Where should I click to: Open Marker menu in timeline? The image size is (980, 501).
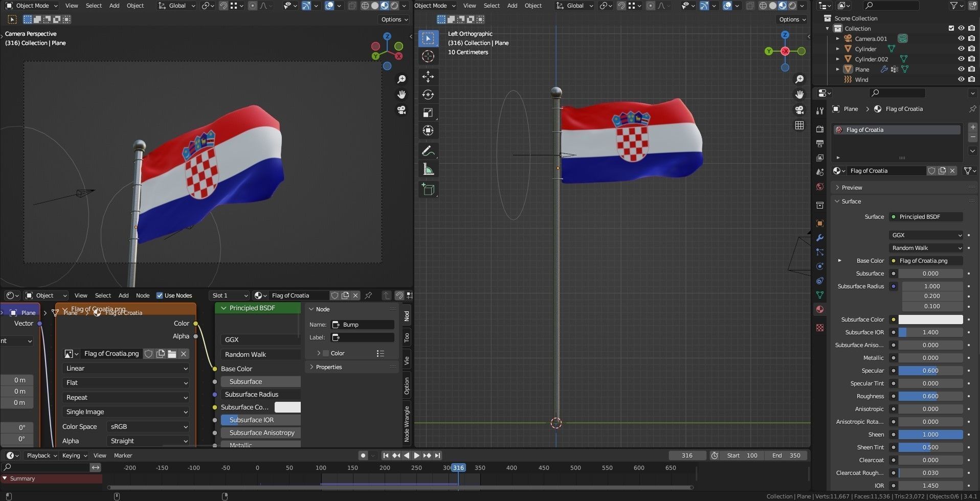123,456
